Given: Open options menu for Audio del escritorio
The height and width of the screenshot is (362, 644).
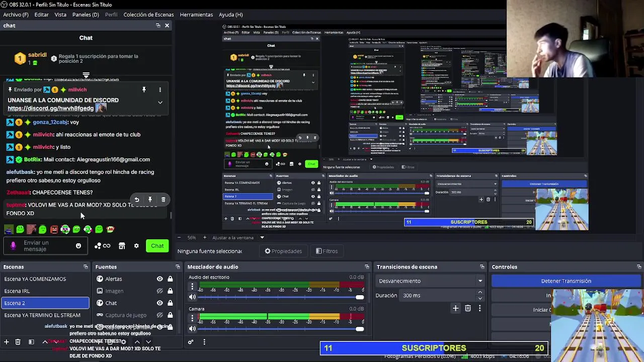Looking at the screenshot, I should [x=192, y=286].
